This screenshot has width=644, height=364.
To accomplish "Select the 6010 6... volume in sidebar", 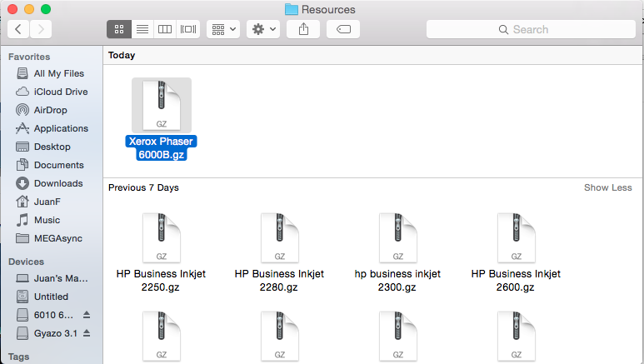I will [x=43, y=315].
